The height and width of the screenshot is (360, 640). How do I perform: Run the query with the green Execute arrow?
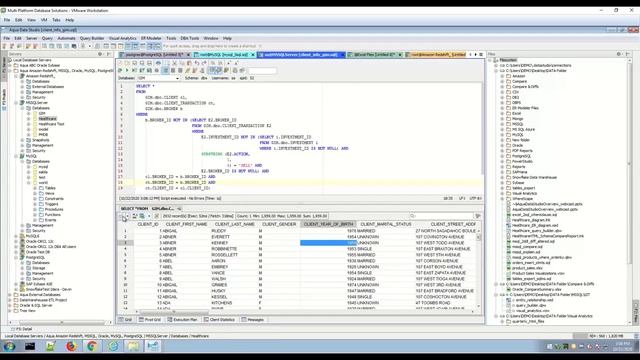tap(127, 71)
